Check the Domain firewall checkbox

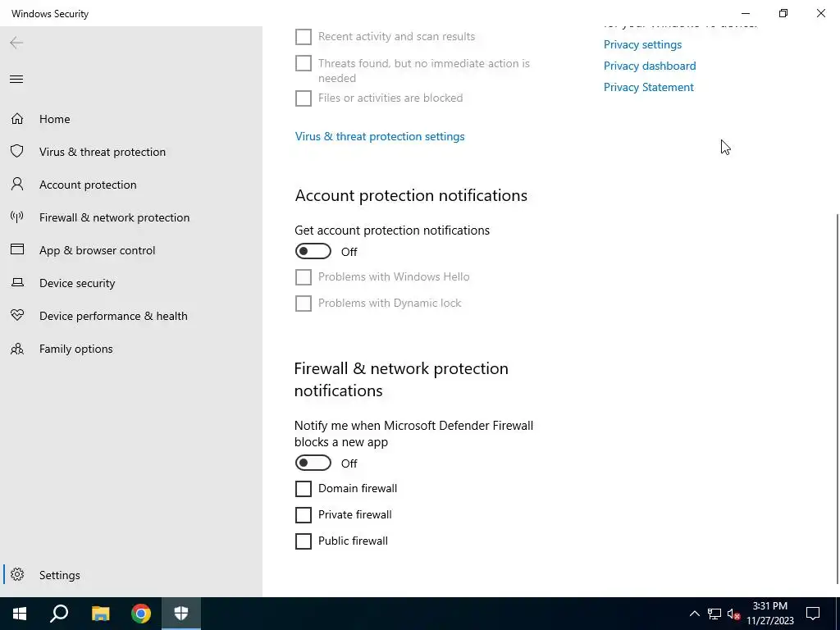(x=304, y=489)
